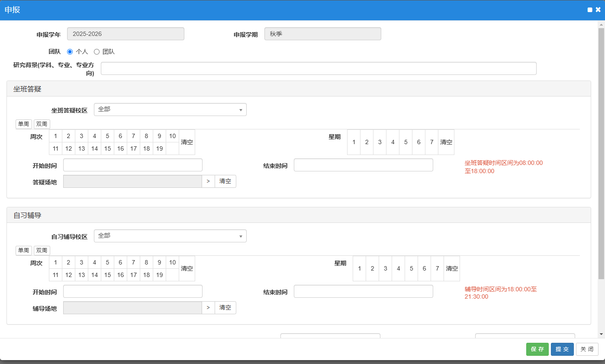The image size is (605, 364).
Task: Select week 5 in 坐班答疑 周次 grid
Action: click(x=107, y=136)
